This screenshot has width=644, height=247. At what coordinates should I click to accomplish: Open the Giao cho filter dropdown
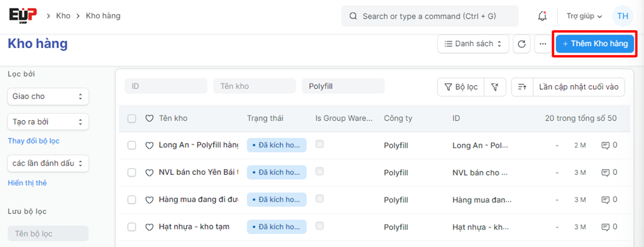point(48,97)
